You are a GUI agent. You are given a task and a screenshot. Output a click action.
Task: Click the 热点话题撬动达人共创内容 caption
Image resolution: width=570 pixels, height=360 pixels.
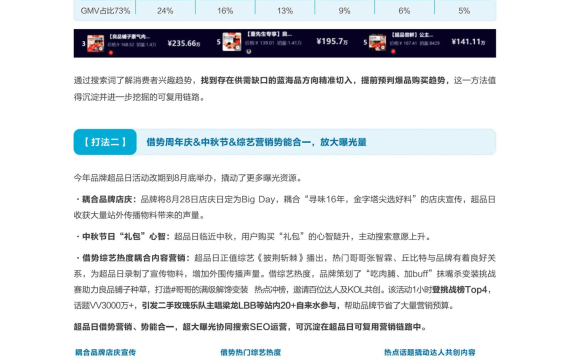point(430,352)
